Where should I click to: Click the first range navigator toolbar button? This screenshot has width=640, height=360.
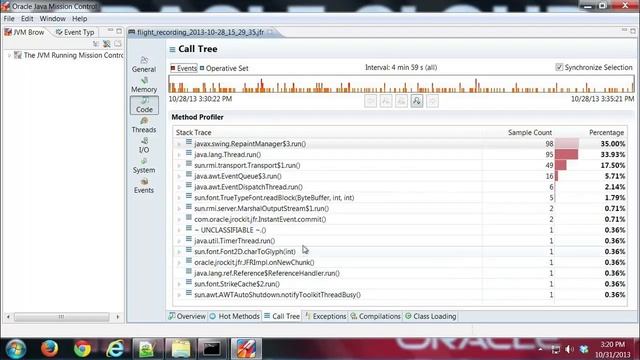(371, 101)
